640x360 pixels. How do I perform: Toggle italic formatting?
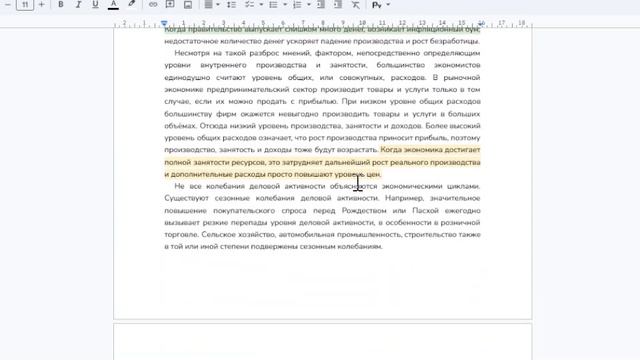click(78, 4)
